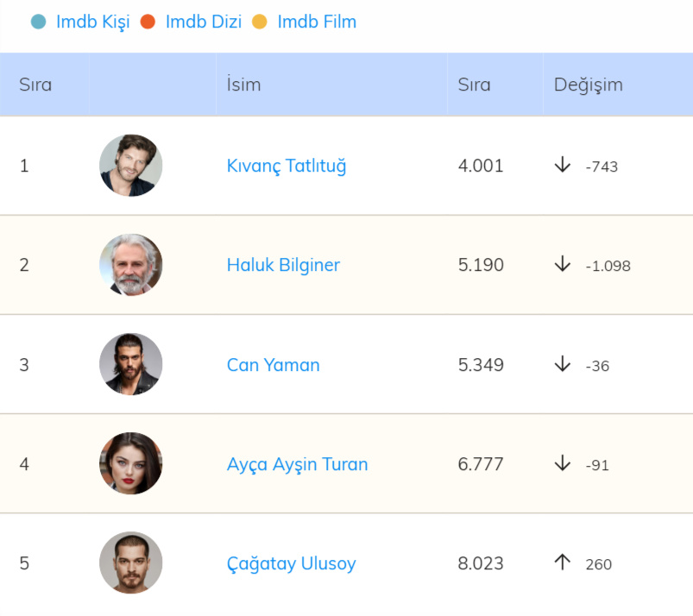Sort by the İsim column header
This screenshot has height=616, width=693.
pyautogui.click(x=243, y=85)
